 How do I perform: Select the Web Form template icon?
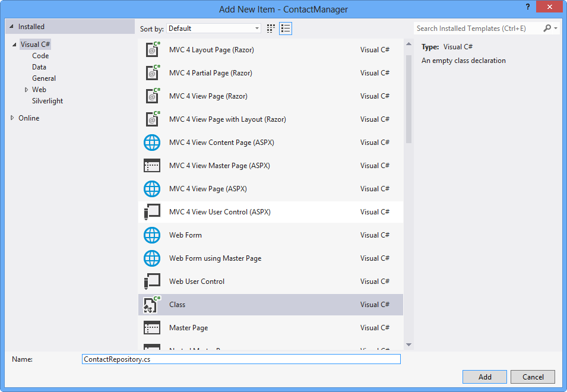[x=152, y=235]
